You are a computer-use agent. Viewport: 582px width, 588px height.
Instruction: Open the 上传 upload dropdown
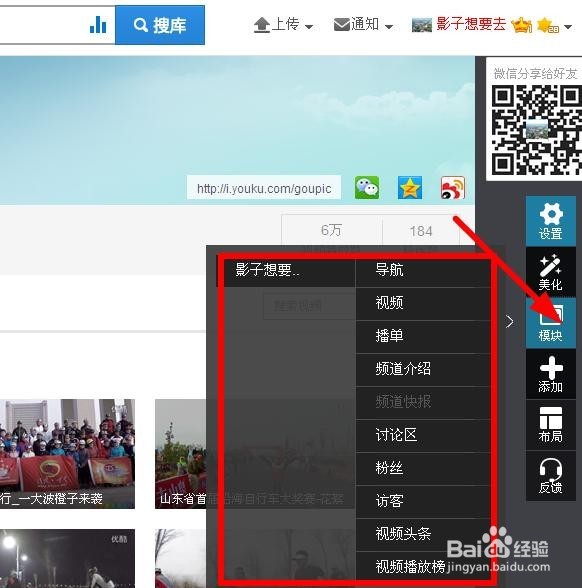coord(283,25)
